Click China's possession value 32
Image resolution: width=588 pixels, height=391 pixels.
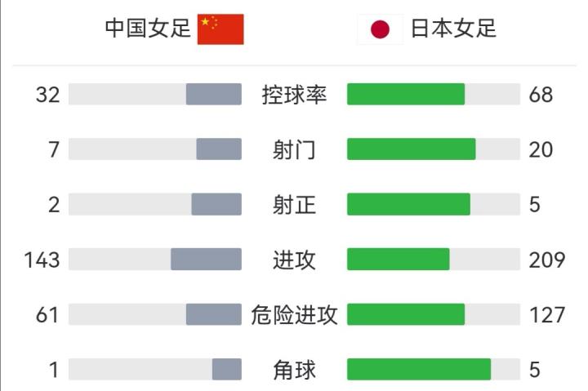(48, 95)
